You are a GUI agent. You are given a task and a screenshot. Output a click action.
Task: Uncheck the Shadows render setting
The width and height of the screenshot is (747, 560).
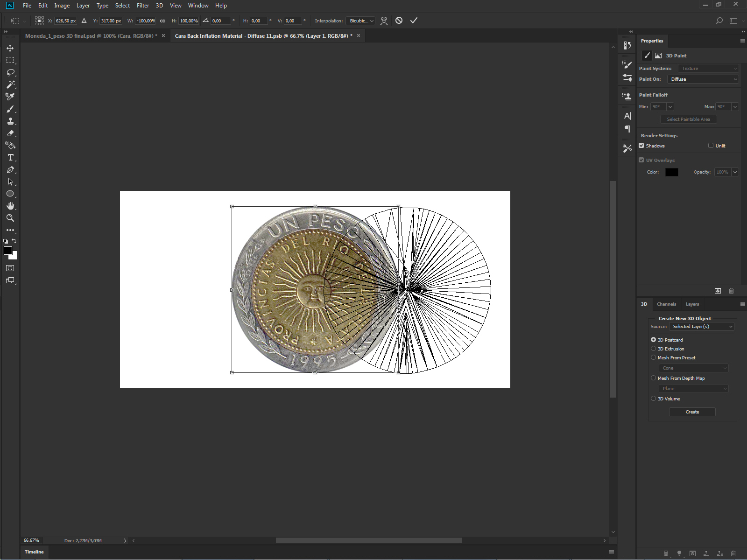click(x=641, y=146)
